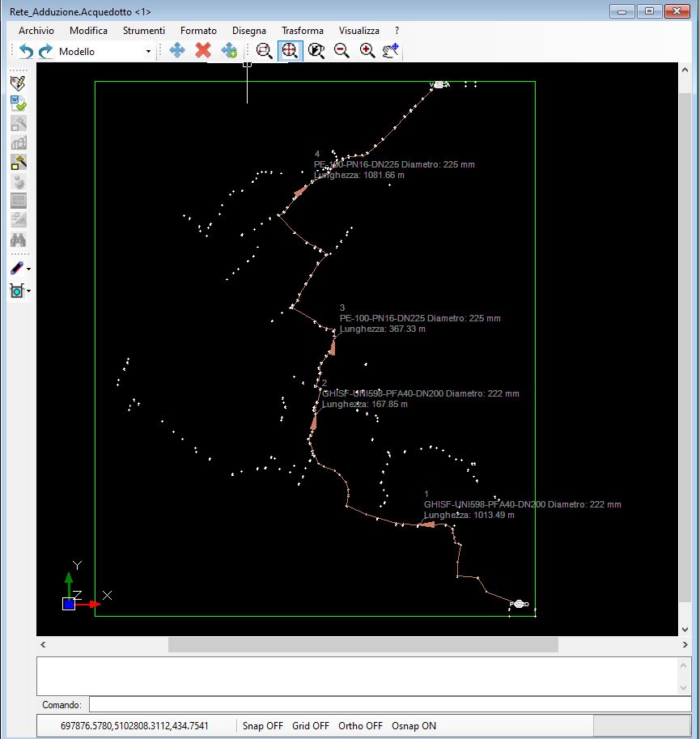The width and height of the screenshot is (700, 739).
Task: Click the Redo arrow icon
Action: pyautogui.click(x=45, y=51)
